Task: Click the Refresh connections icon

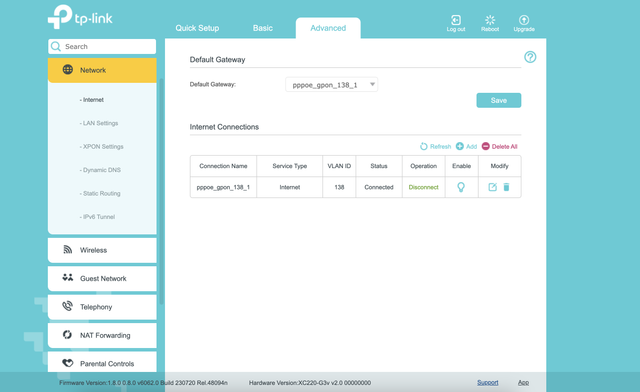Action: 423,146
